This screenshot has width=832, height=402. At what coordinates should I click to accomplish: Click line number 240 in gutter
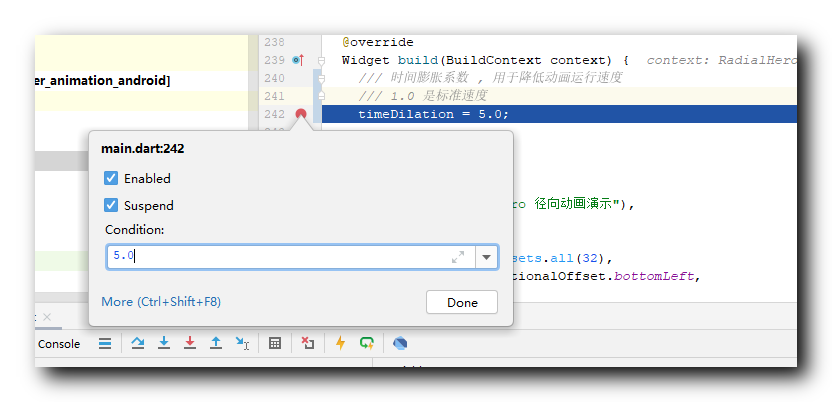tap(274, 78)
